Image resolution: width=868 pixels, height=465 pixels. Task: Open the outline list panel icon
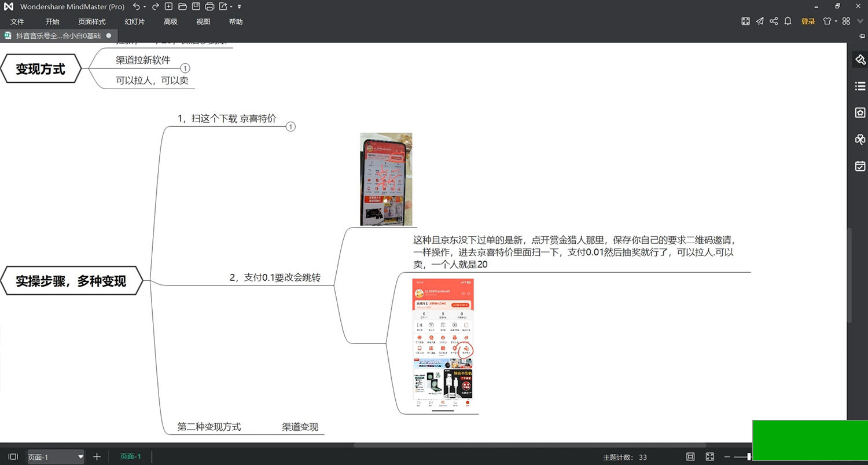860,86
